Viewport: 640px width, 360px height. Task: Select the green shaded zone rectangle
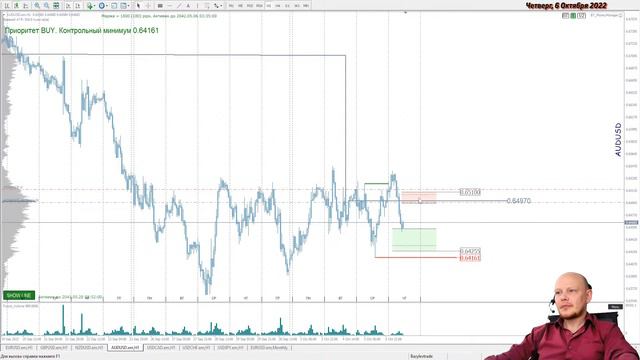point(414,240)
